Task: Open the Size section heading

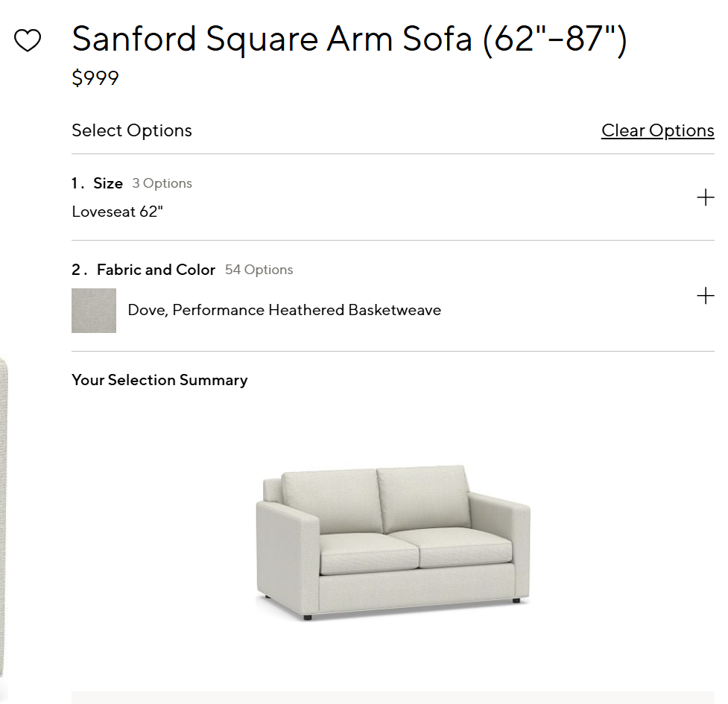Action: pyautogui.click(x=108, y=183)
